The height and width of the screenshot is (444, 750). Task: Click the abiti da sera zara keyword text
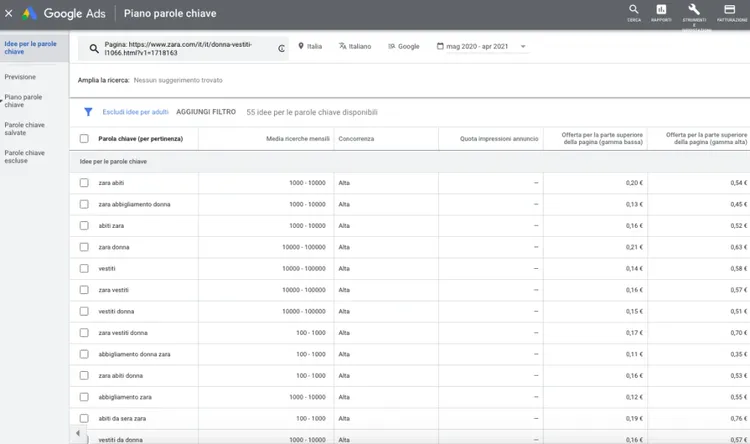[122, 418]
